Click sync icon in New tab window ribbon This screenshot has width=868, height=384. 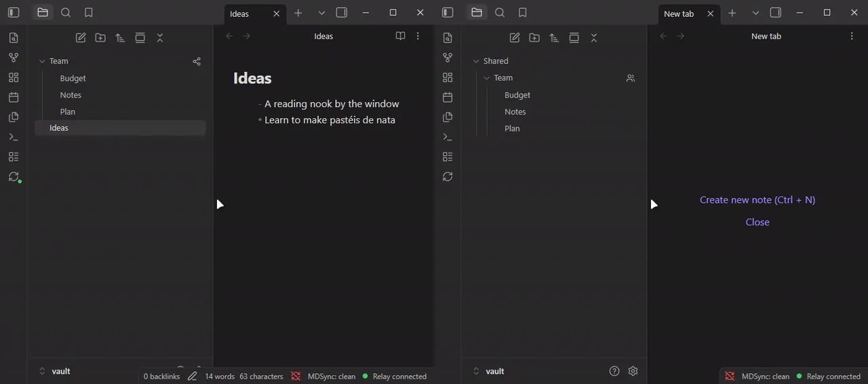point(448,176)
